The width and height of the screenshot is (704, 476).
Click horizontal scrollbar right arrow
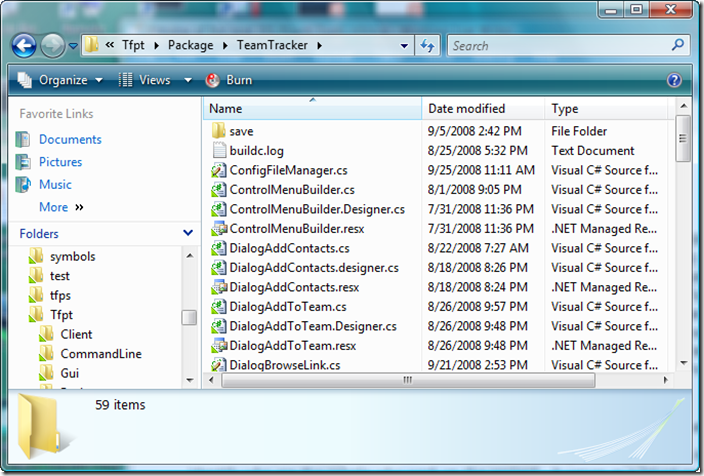(x=665, y=380)
